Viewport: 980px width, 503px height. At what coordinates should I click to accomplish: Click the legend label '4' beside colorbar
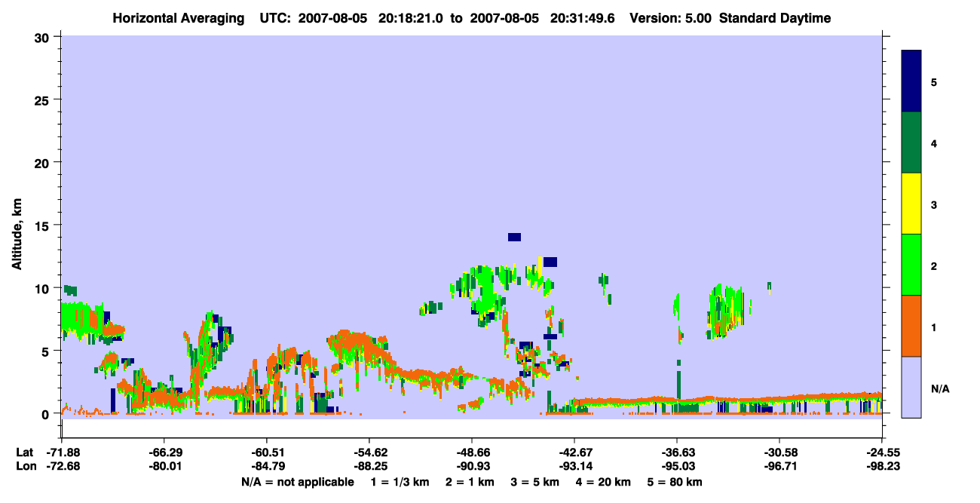[934, 143]
